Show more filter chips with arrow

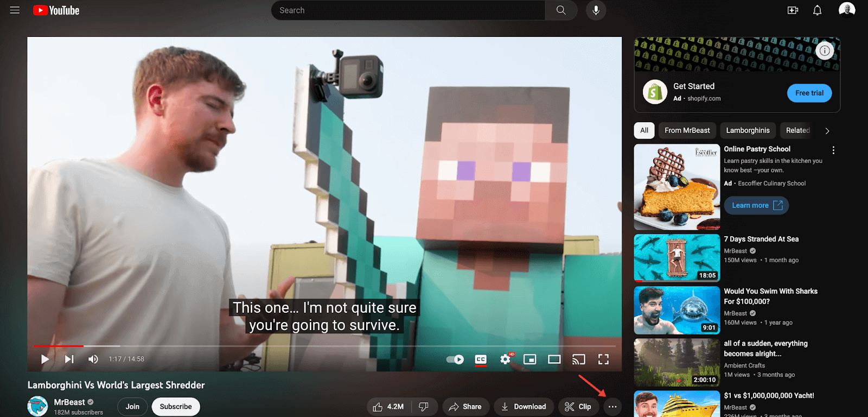click(x=827, y=131)
